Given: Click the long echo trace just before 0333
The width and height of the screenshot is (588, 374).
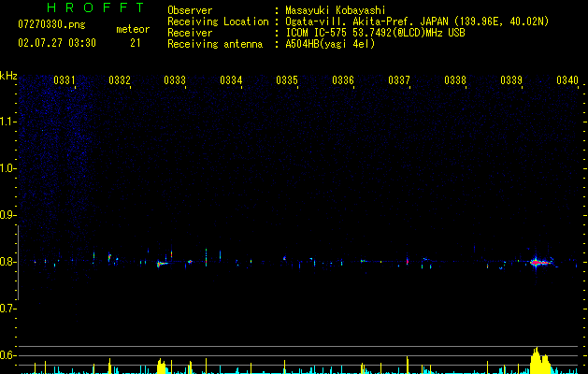Looking at the screenshot, I should (163, 264).
